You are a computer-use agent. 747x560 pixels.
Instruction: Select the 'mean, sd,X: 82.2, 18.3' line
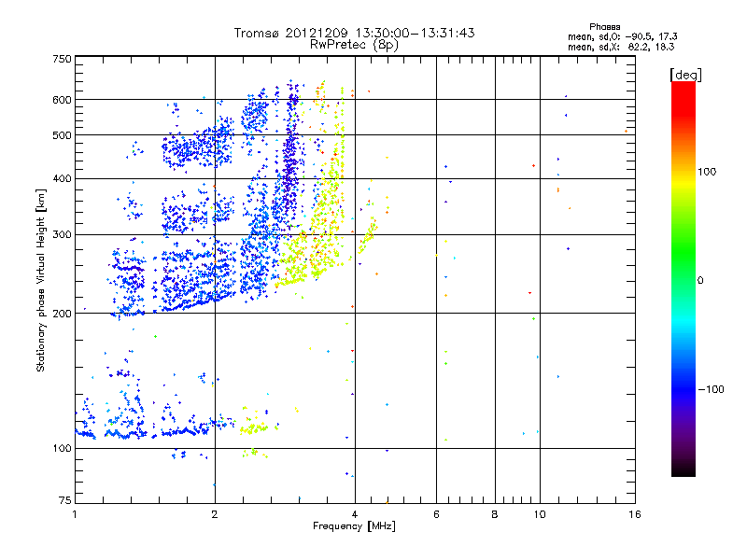coord(621,47)
